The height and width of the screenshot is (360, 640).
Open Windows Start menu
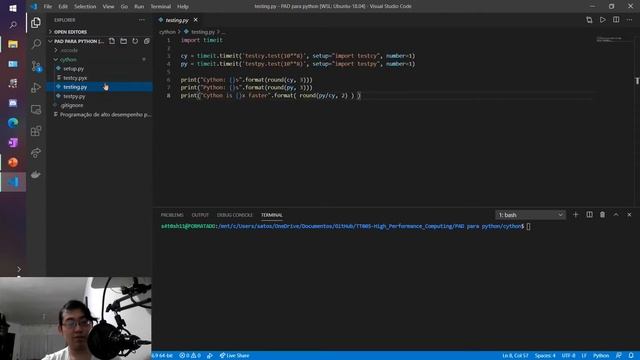click(x=13, y=8)
